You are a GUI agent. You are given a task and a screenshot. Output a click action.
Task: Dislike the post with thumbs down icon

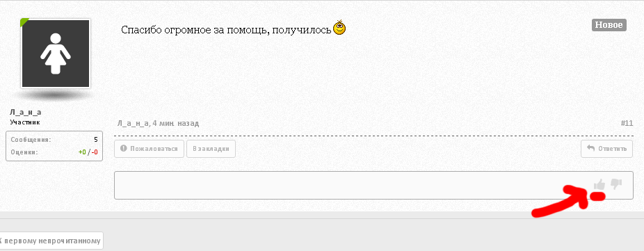[x=616, y=184]
